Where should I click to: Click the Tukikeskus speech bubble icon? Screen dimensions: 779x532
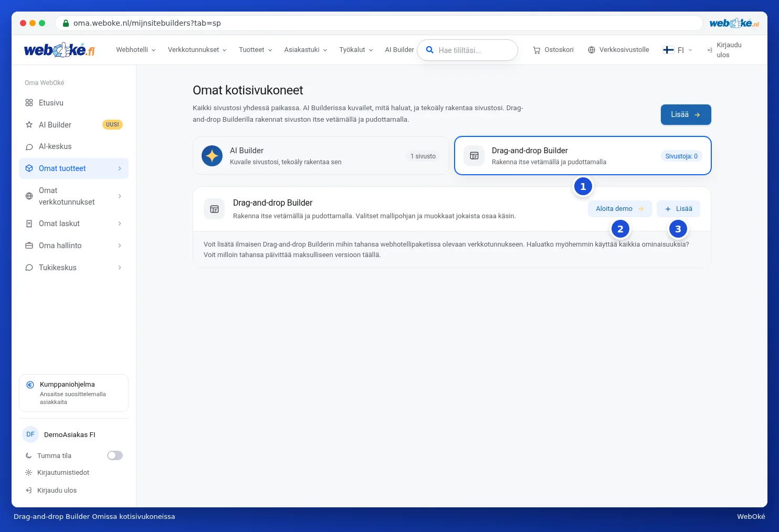point(29,268)
